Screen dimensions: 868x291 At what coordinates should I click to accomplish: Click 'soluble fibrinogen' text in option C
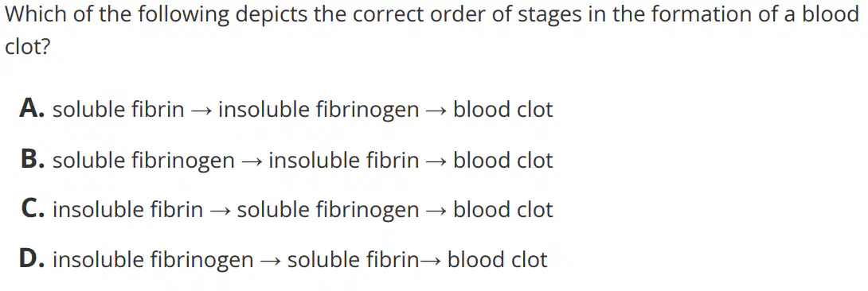(x=328, y=210)
